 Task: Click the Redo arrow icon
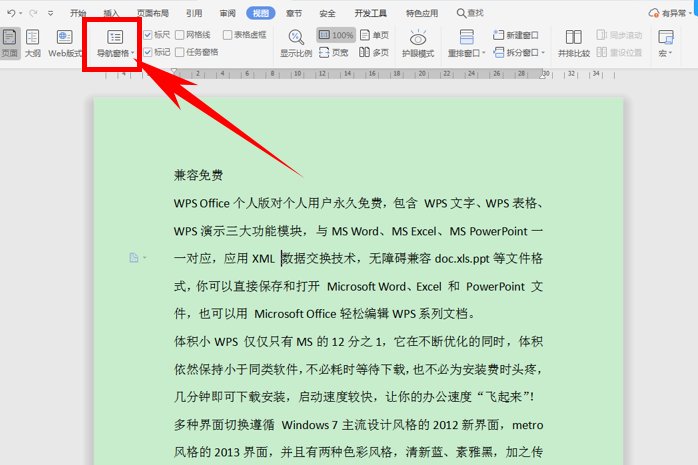(33, 13)
